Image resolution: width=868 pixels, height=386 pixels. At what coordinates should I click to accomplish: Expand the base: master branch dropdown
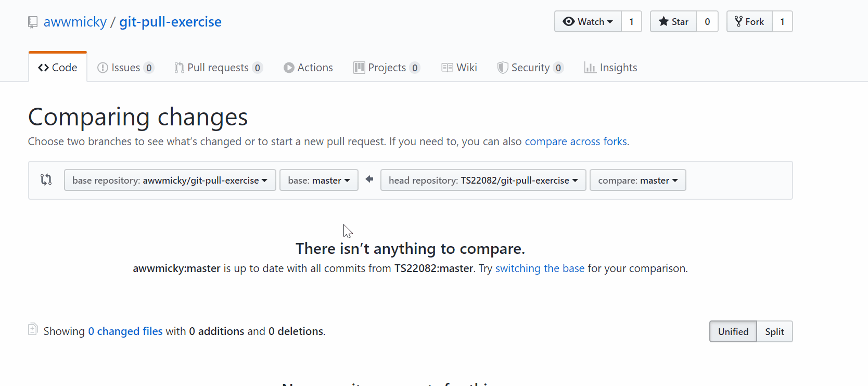tap(319, 180)
